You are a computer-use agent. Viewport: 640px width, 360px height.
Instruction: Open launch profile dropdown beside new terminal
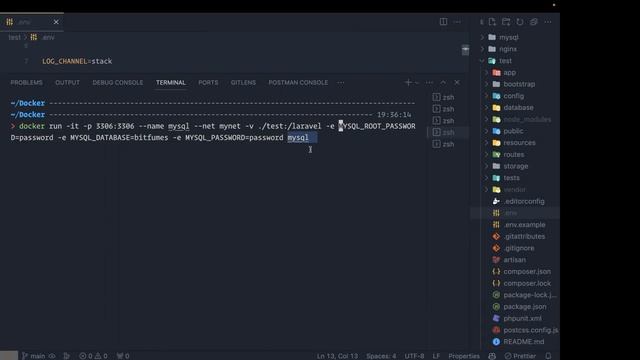click(x=417, y=82)
